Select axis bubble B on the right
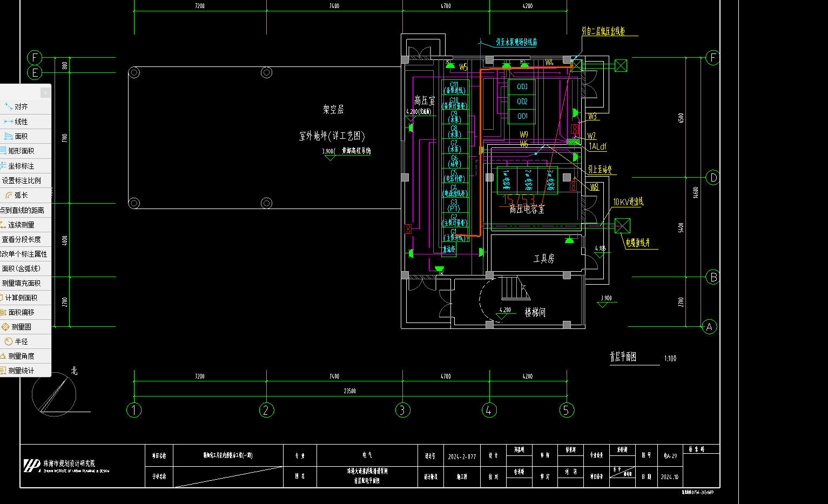Viewport: 828px width, 504px height. (x=713, y=277)
